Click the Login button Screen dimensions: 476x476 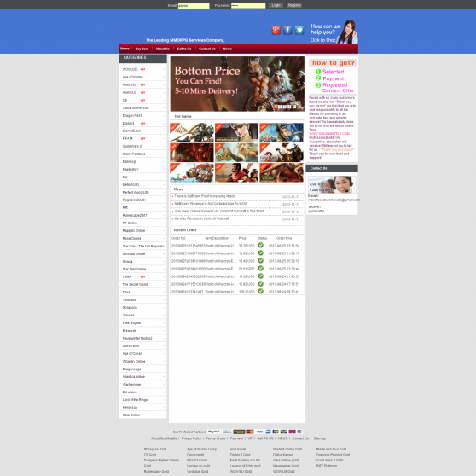[276, 5]
